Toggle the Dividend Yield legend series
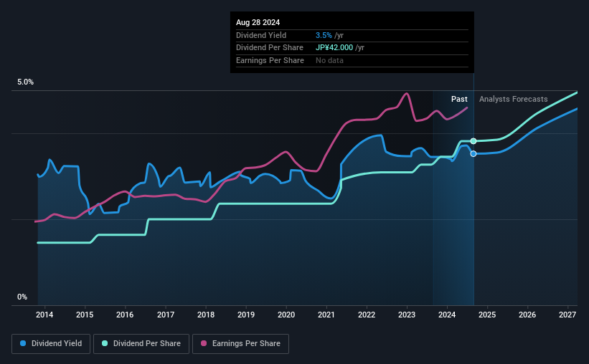Screen dimensions: 589x364 51,344
